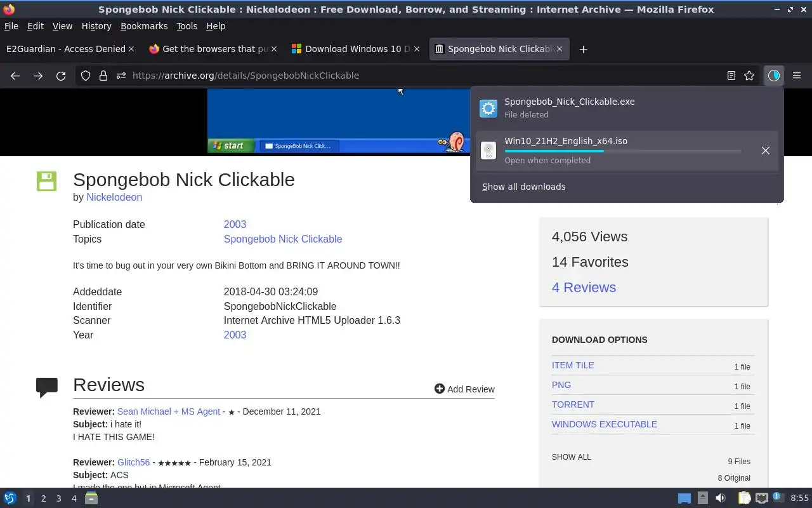Click the emulator screenshot start button thumbnail
This screenshot has width=812, height=508.
coord(232,145)
